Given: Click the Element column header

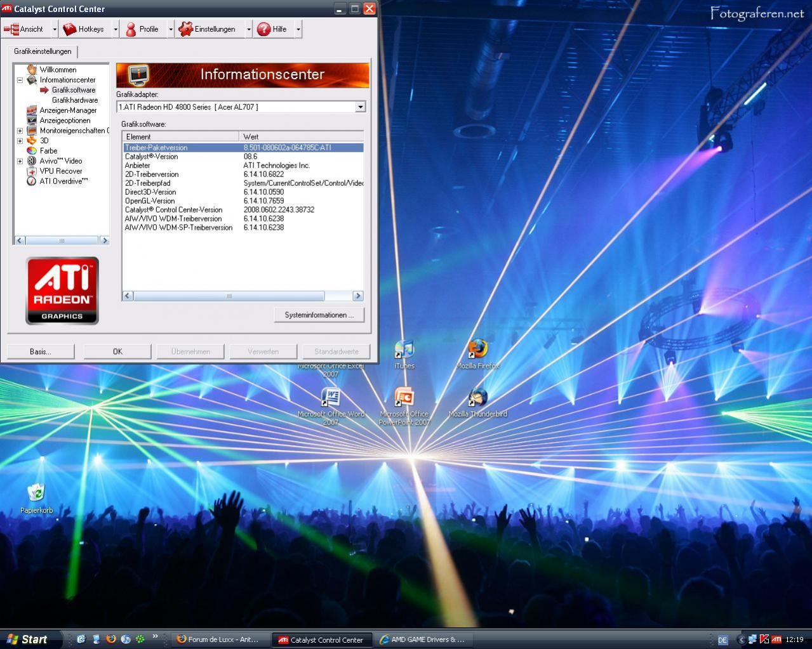Looking at the screenshot, I should [181, 136].
